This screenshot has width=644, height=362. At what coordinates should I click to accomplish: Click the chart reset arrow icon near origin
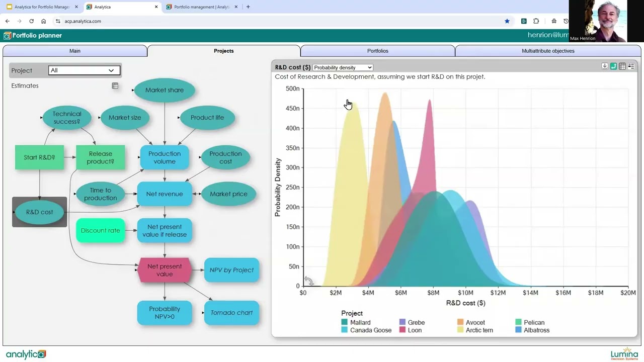(309, 281)
